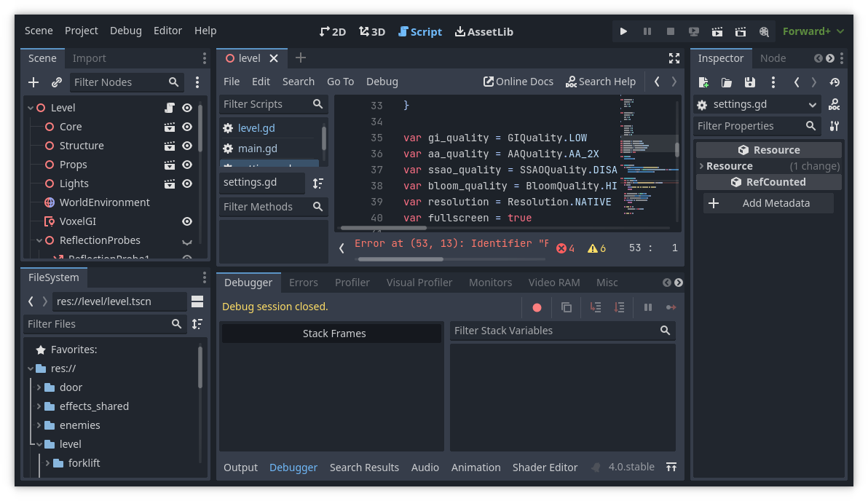The image size is (868, 501).
Task: Switch to the 3D workspace
Action: (372, 31)
